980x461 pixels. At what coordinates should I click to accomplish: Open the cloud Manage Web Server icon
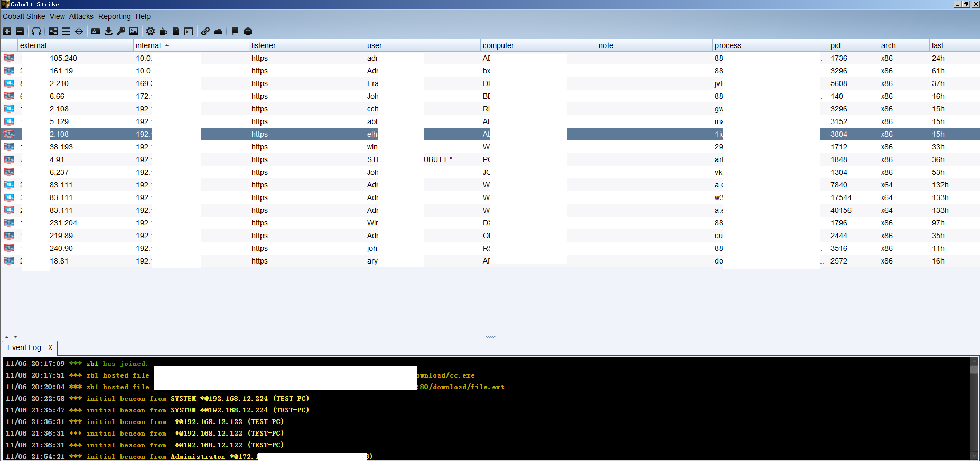[218, 32]
